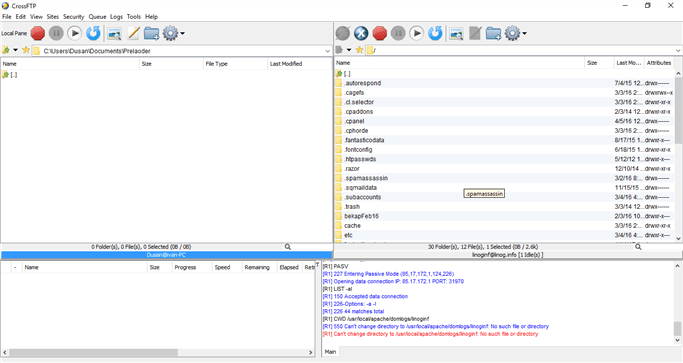Screen dimensions: 683x363
Task: Select the cache remote folder
Action: [504, 226]
